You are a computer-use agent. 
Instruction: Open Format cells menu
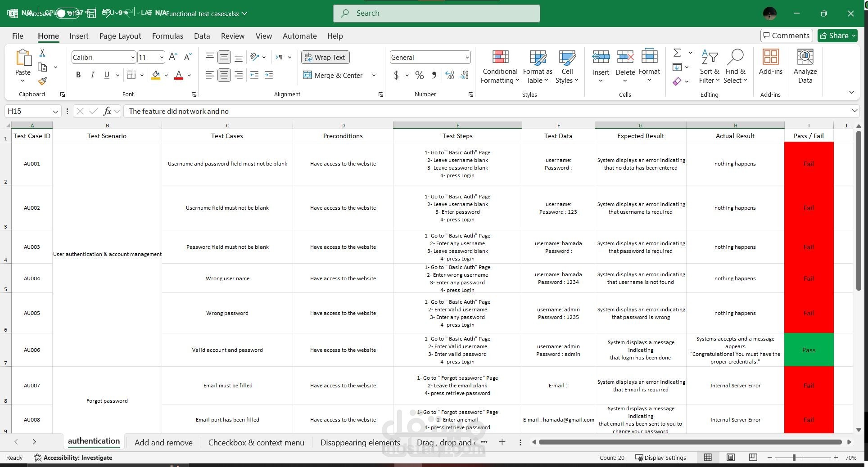coord(649,66)
